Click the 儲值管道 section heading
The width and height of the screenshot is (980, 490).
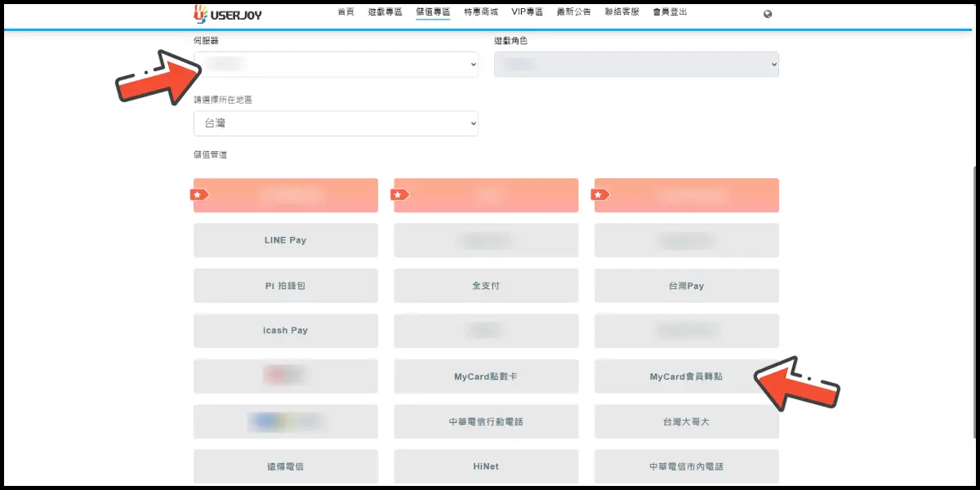pyautogui.click(x=210, y=154)
